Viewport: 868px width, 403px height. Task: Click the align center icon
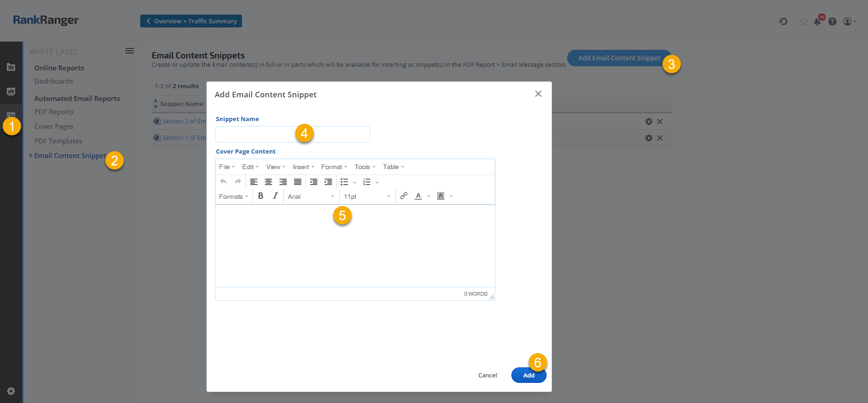268,182
